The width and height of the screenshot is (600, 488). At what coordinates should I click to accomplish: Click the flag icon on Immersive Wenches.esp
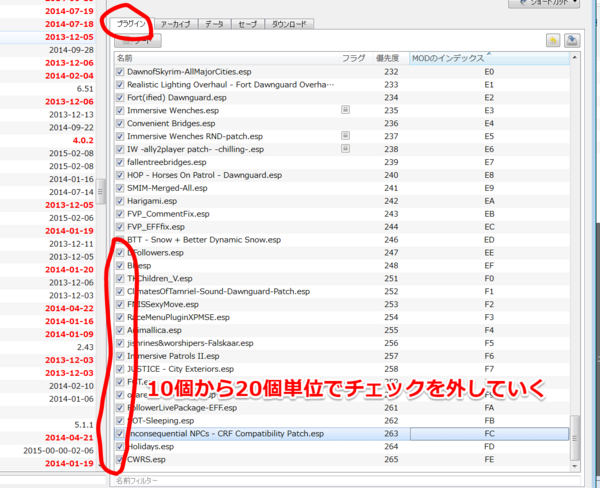pyautogui.click(x=345, y=110)
